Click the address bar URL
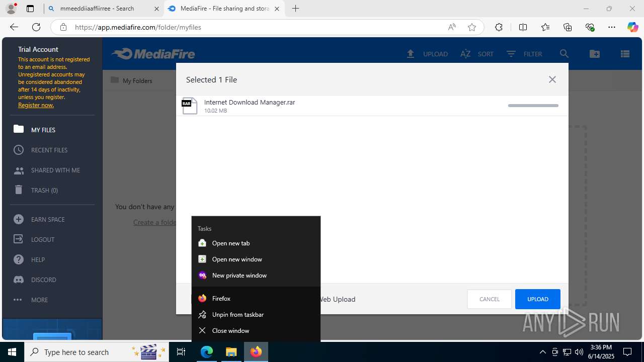 (x=138, y=27)
